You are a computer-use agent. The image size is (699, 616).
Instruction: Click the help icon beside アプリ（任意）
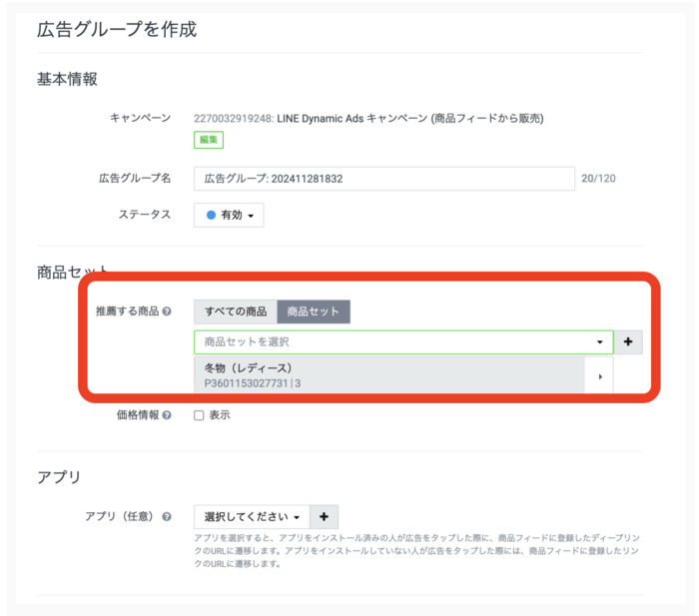(167, 517)
